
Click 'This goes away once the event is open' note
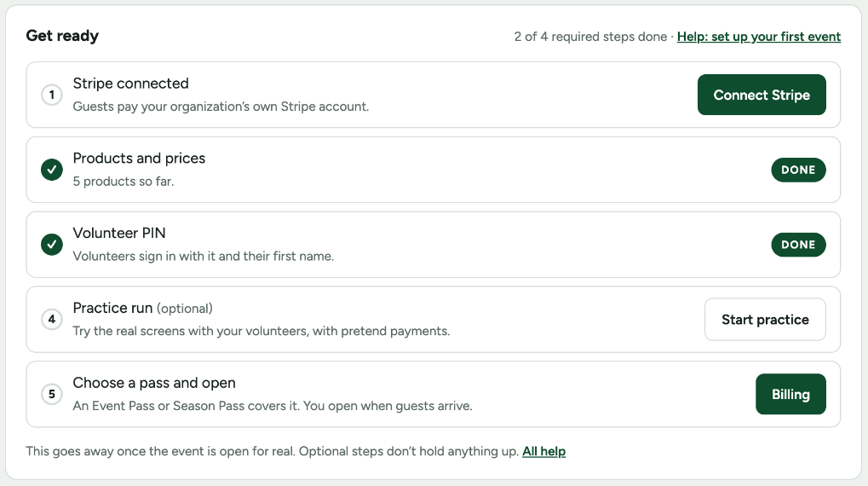click(x=272, y=451)
